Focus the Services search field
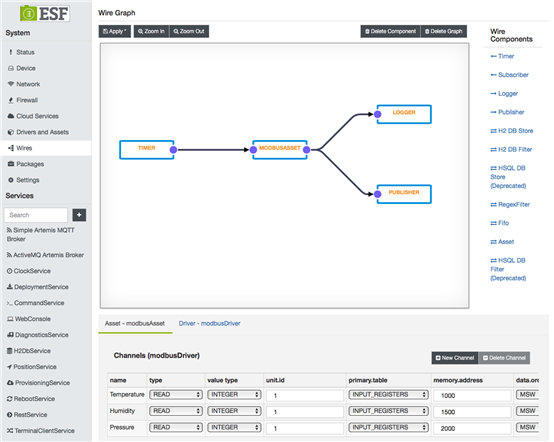This screenshot has width=554, height=442. 36,215
